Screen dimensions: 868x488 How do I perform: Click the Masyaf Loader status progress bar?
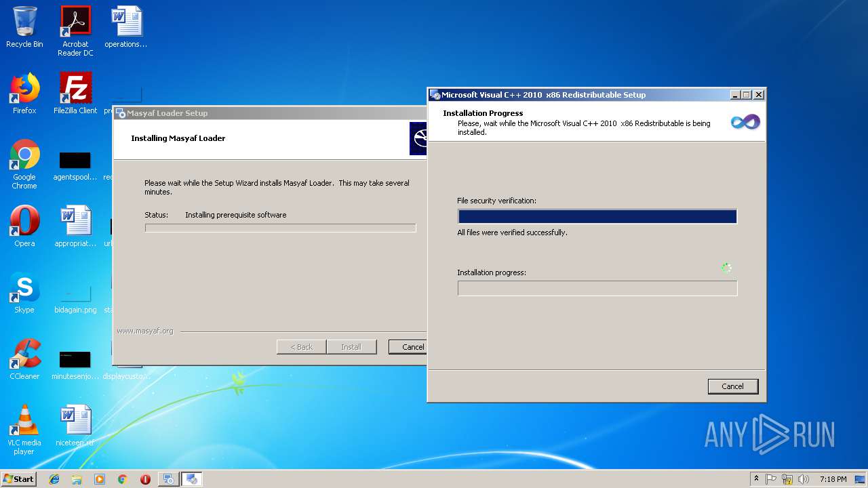pos(280,228)
